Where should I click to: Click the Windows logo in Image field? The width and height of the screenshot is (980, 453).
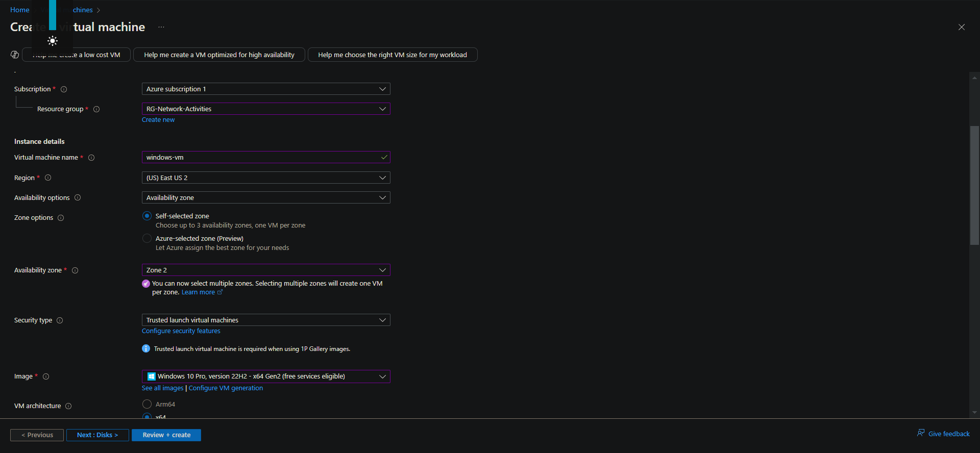click(x=151, y=376)
